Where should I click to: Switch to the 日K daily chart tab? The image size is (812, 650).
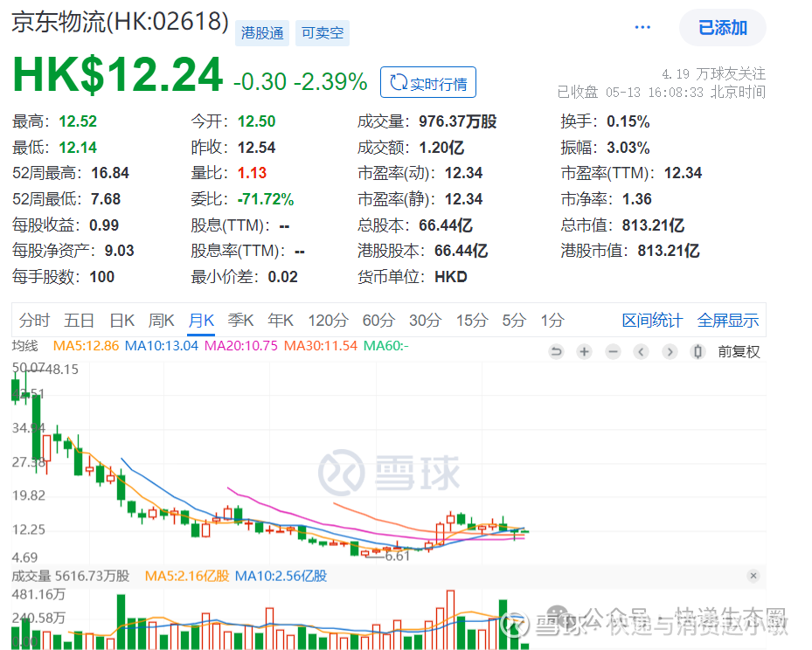point(121,320)
